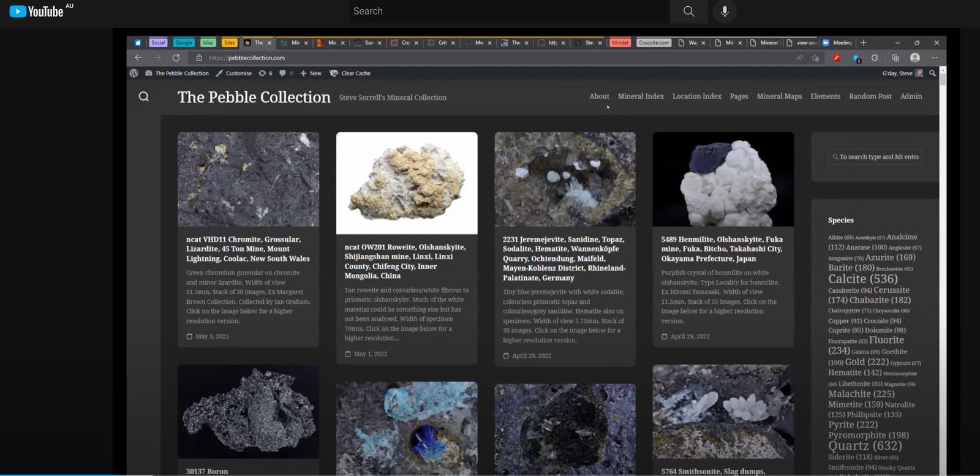Open the browser profile avatar icon
This screenshot has width=980, height=476.
pos(915,58)
